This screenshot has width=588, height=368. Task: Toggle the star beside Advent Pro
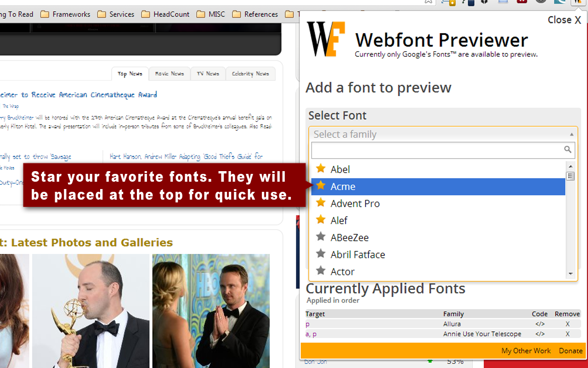[x=321, y=202]
